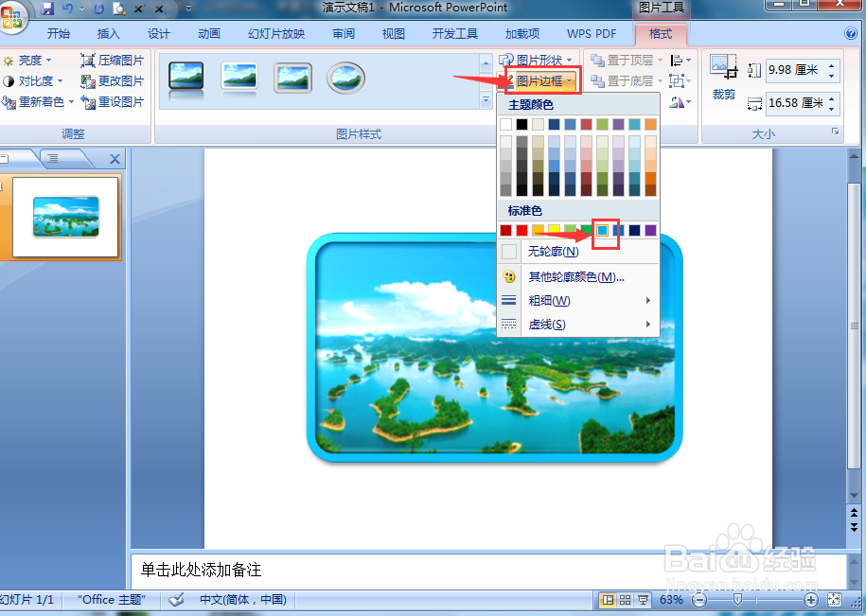Open the Weight (粗细) submenu
866x616 pixels.
pyautogui.click(x=578, y=300)
